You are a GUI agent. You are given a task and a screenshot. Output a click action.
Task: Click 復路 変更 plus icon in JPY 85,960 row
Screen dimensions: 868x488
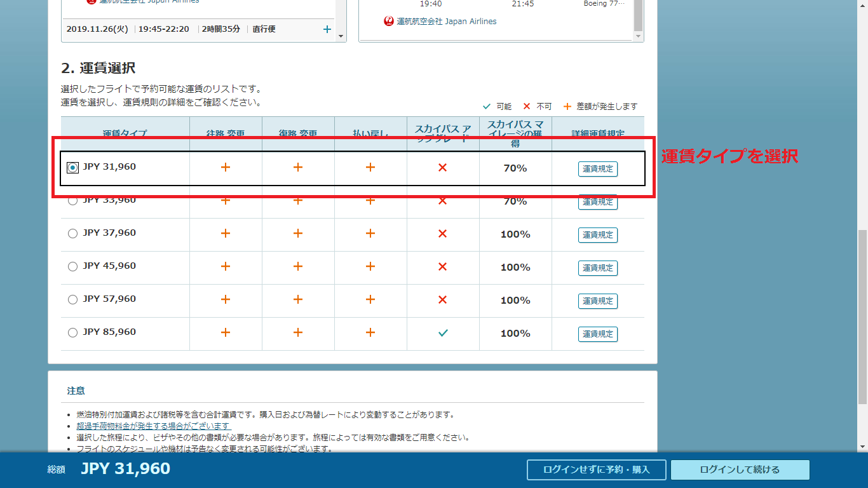point(297,332)
